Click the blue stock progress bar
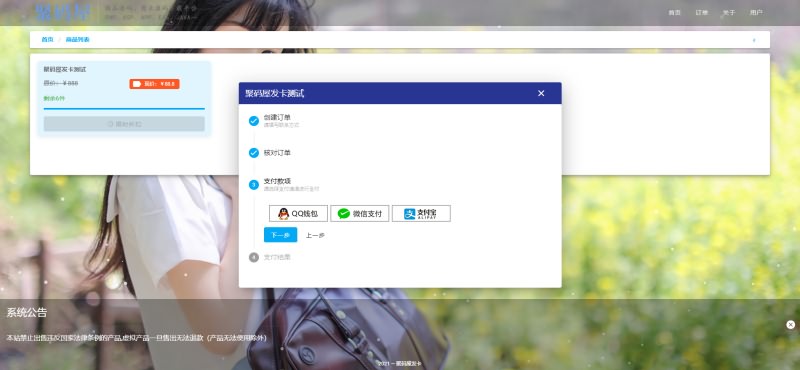 pos(124,108)
